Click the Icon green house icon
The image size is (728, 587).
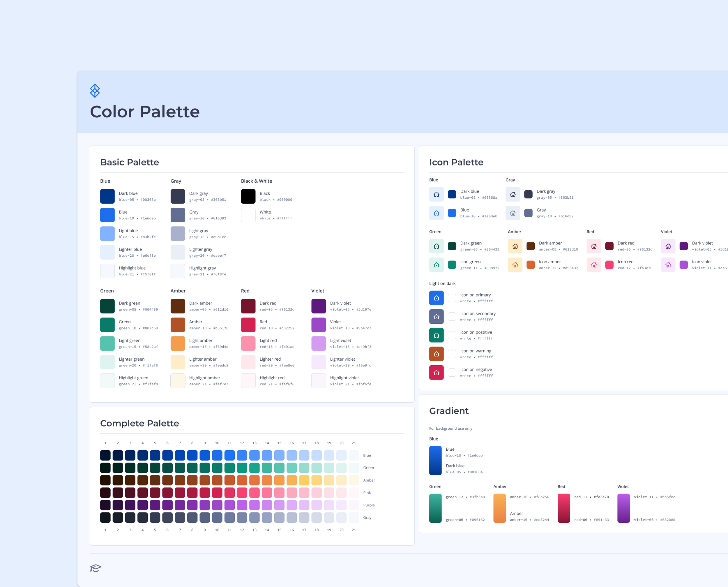tap(436, 265)
